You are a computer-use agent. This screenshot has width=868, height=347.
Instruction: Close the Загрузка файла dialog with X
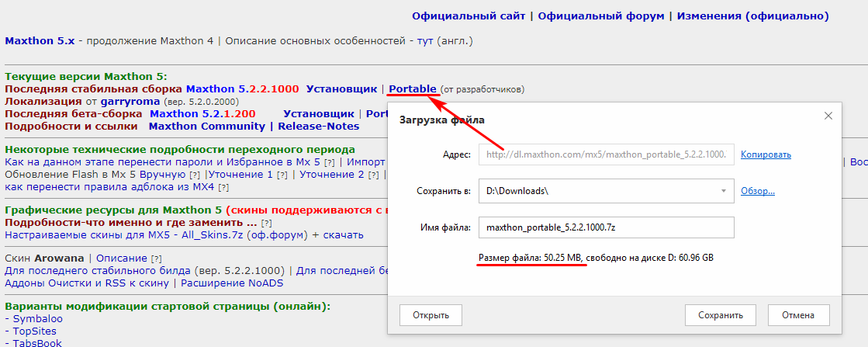[x=828, y=116]
